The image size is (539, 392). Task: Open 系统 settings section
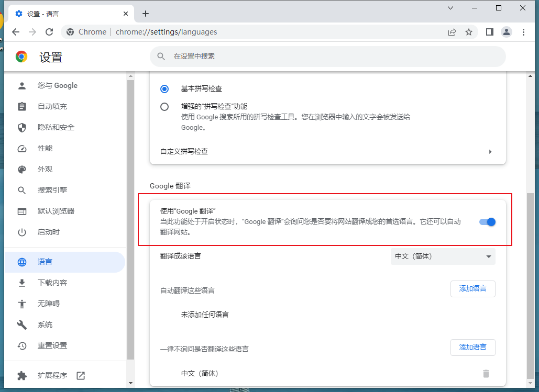pos(65,324)
